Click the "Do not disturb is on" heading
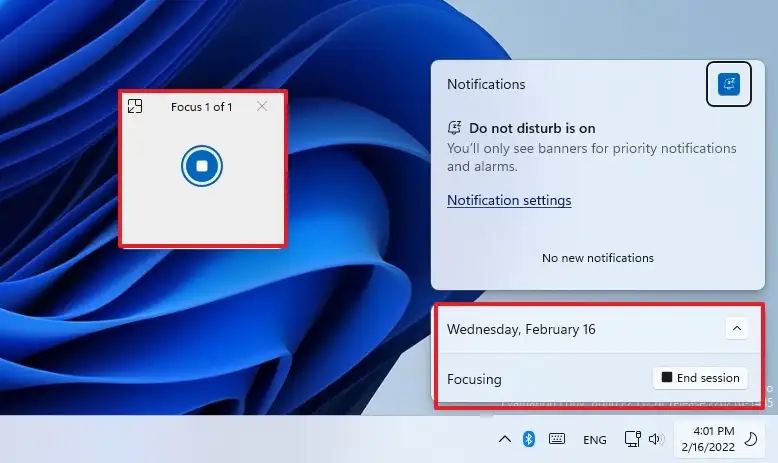Viewport: 778px width, 463px height. 532,128
